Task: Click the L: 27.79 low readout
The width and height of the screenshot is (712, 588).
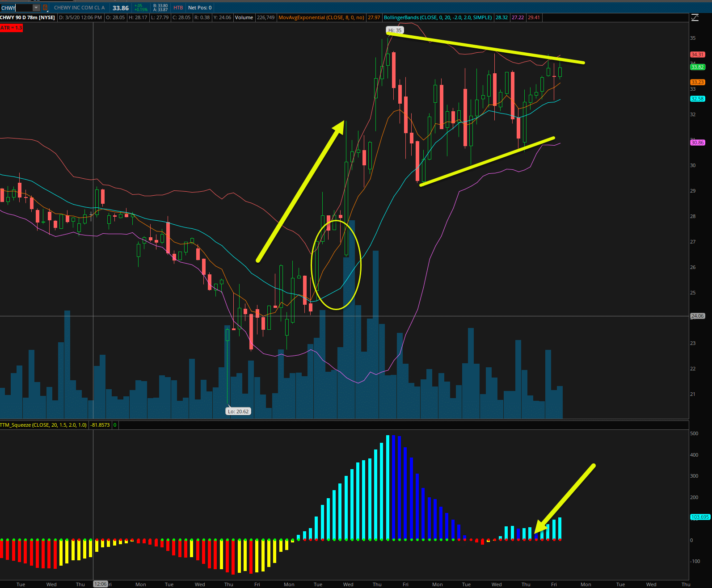Action: coord(160,17)
